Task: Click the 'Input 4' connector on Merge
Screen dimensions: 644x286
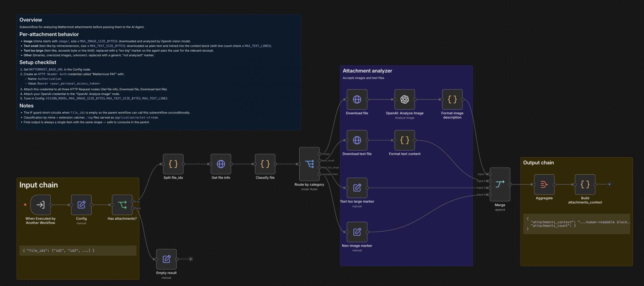Action: point(490,194)
